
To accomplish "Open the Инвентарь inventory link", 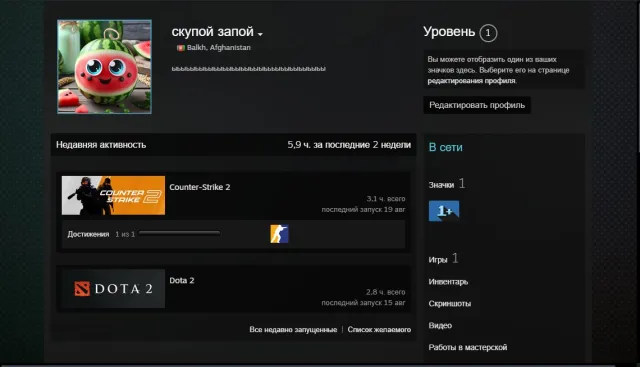I will coord(448,282).
